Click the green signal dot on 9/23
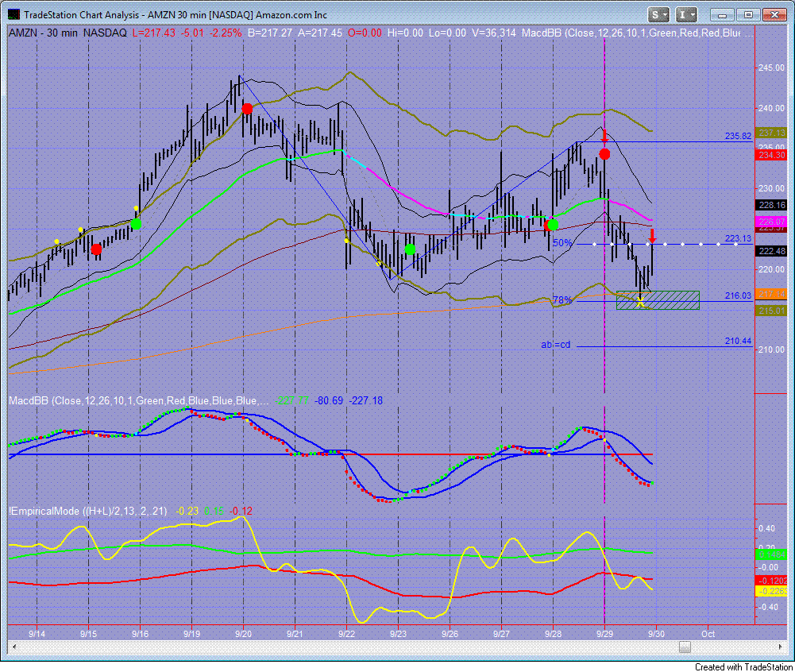The image size is (795, 672). click(x=410, y=249)
